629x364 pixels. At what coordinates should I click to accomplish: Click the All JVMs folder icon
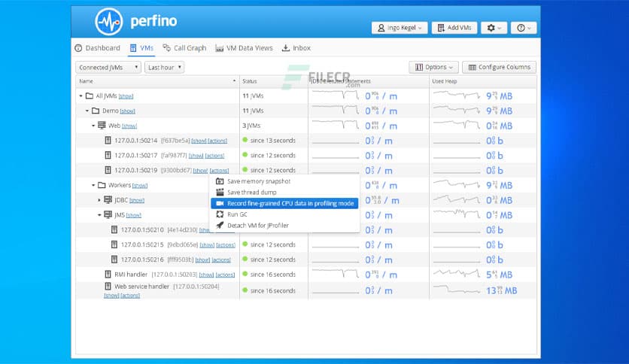(90, 96)
